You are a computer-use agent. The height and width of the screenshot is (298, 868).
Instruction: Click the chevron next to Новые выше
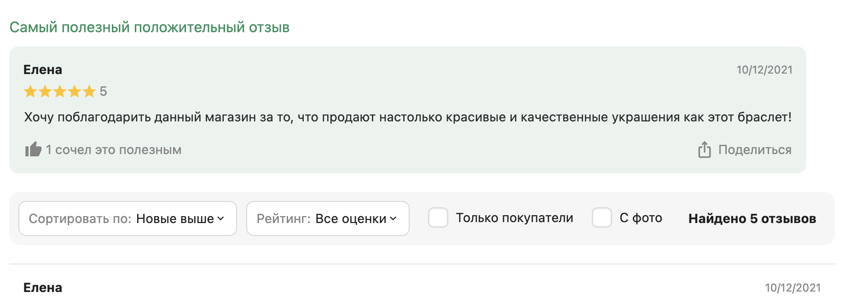(x=221, y=219)
